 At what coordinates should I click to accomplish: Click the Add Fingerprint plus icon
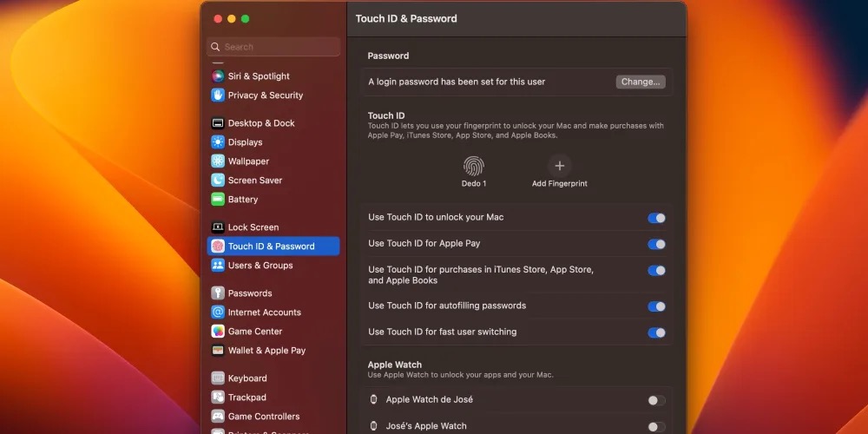pos(559,166)
